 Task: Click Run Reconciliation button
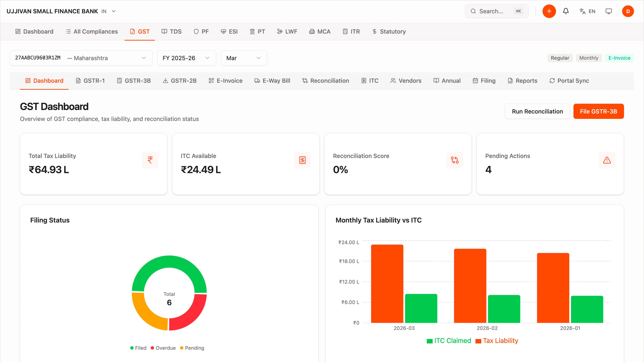tap(537, 111)
